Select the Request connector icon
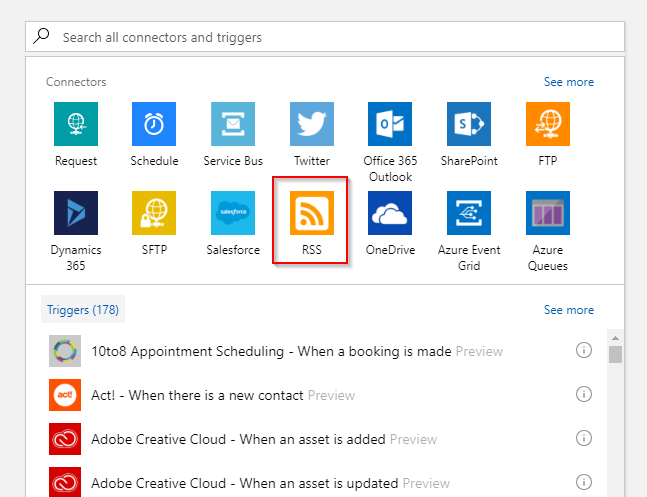The image size is (647, 497). click(x=76, y=124)
